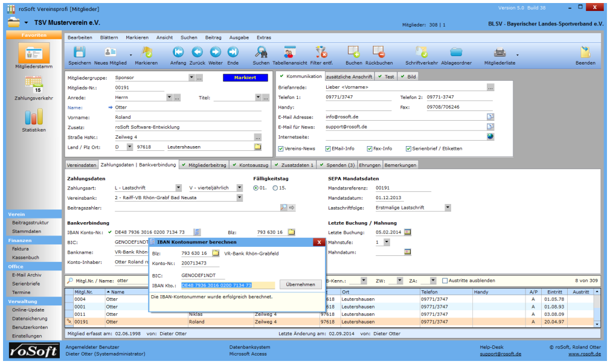
Task: Switch to the Kontoauszug tab
Action: coord(251,165)
